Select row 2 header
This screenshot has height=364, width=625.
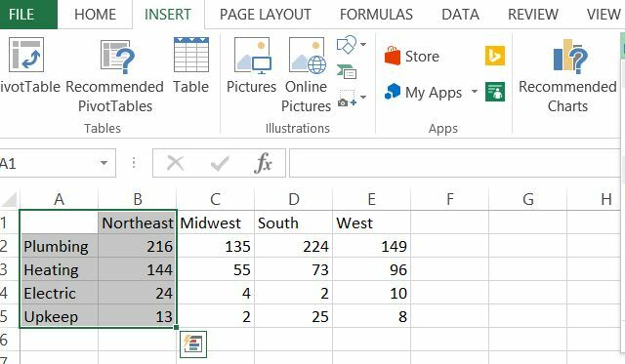[x=9, y=246]
